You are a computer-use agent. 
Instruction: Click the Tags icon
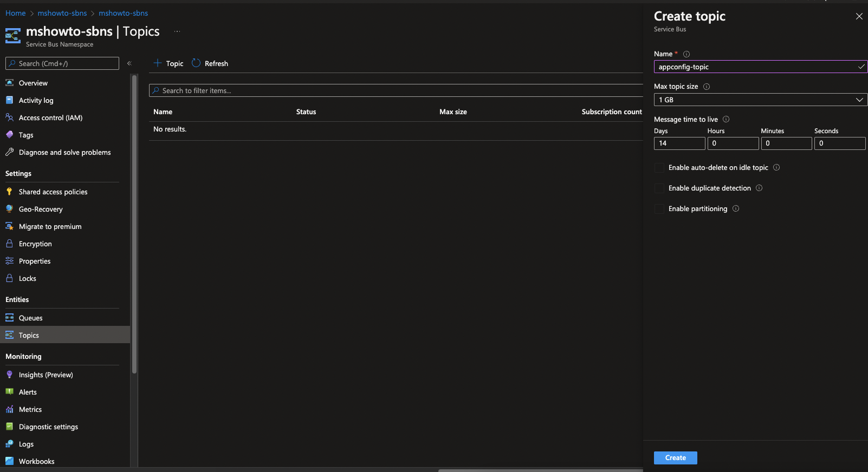tap(9, 135)
